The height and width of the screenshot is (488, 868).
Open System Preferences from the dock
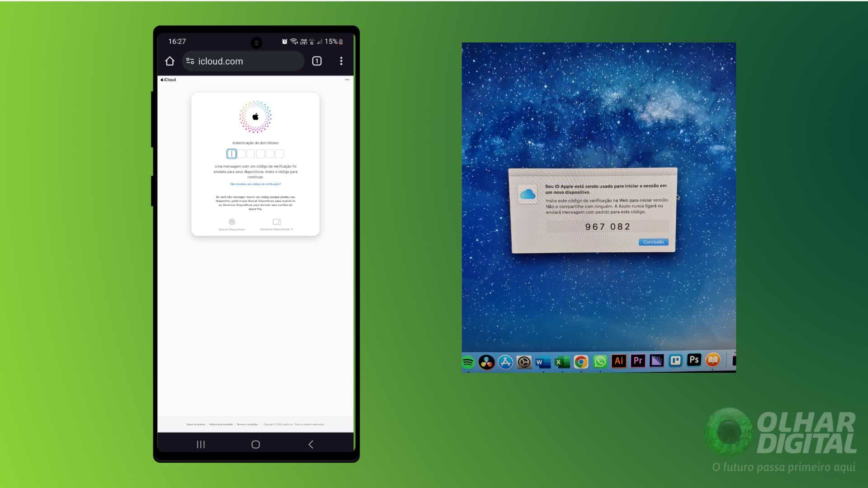[x=524, y=362]
